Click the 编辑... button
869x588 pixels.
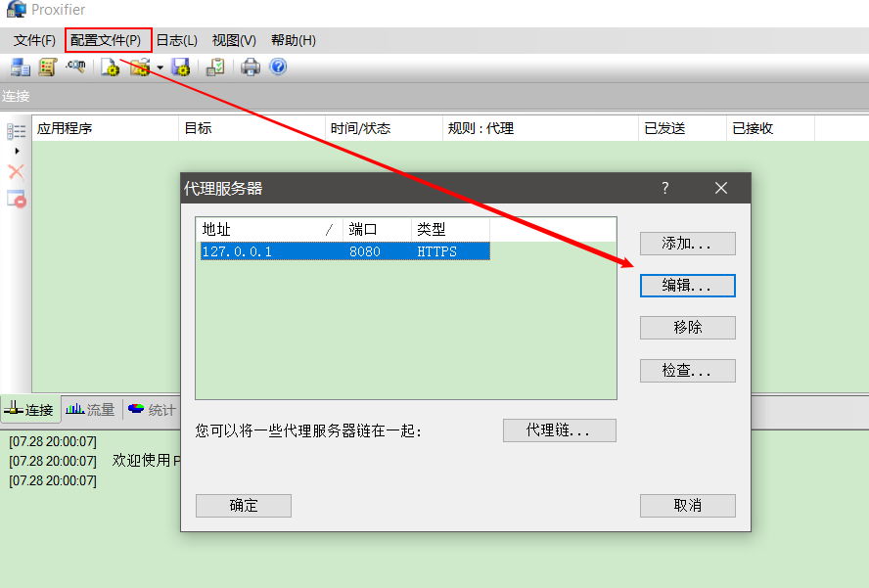click(687, 286)
